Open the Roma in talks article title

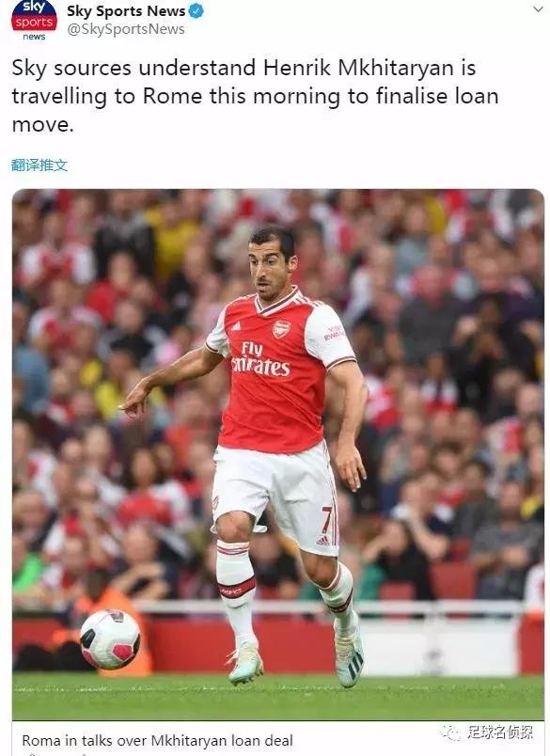click(158, 740)
